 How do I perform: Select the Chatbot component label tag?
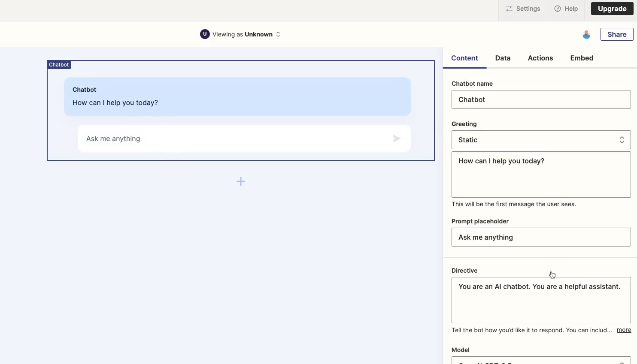[59, 65]
